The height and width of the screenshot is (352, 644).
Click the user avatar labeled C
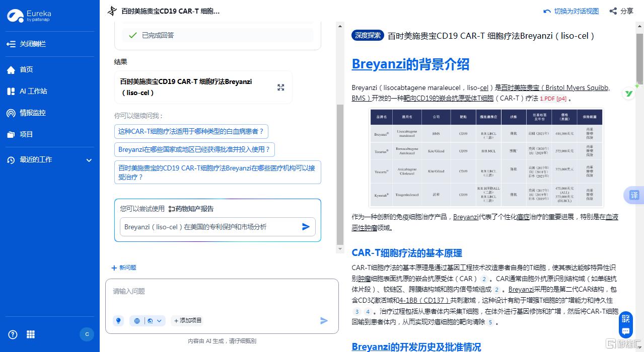pyautogui.click(x=87, y=334)
